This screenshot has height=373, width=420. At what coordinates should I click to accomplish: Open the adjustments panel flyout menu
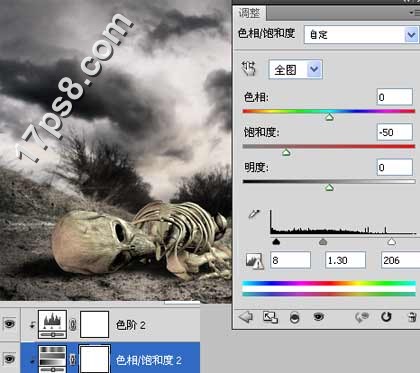pyautogui.click(x=414, y=12)
